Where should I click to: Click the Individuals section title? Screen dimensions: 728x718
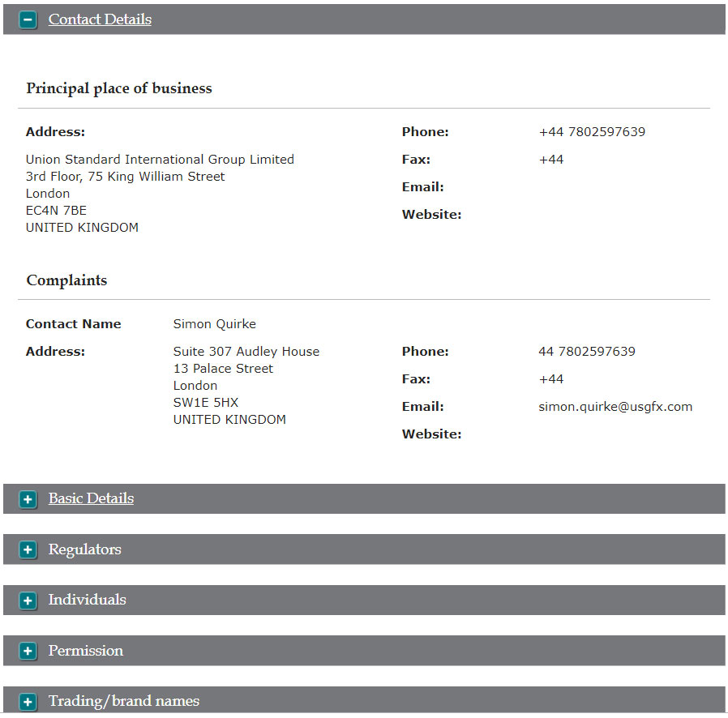88,600
